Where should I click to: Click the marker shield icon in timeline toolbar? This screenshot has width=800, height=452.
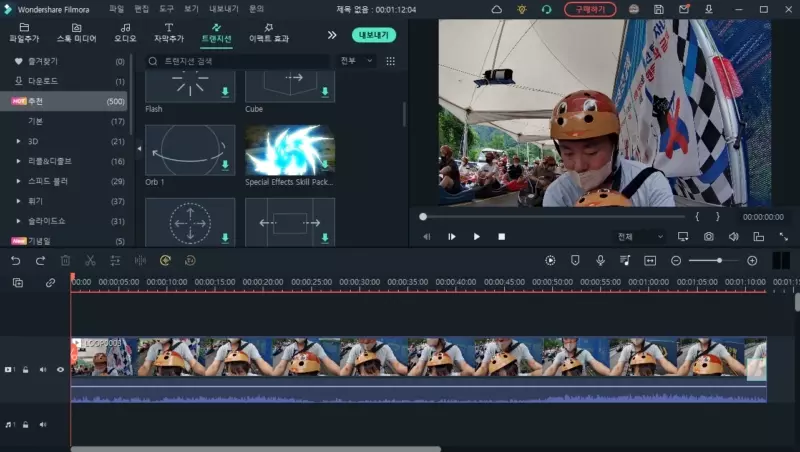click(x=575, y=261)
